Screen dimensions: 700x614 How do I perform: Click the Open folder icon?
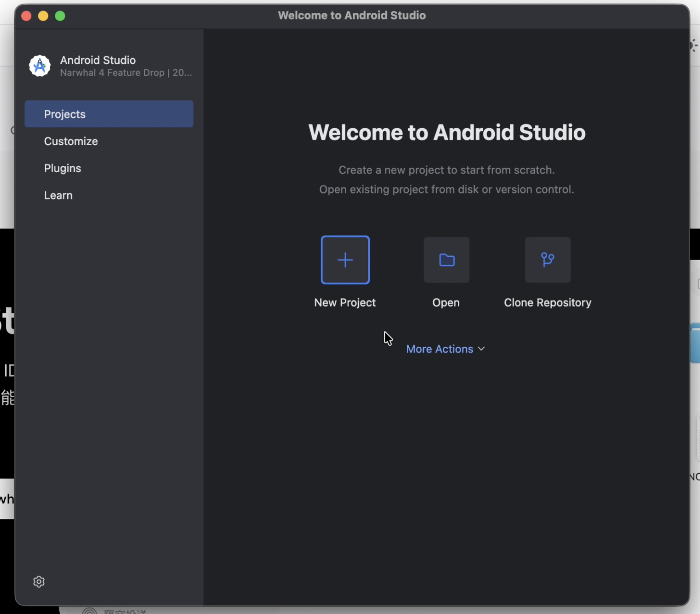[x=446, y=260]
